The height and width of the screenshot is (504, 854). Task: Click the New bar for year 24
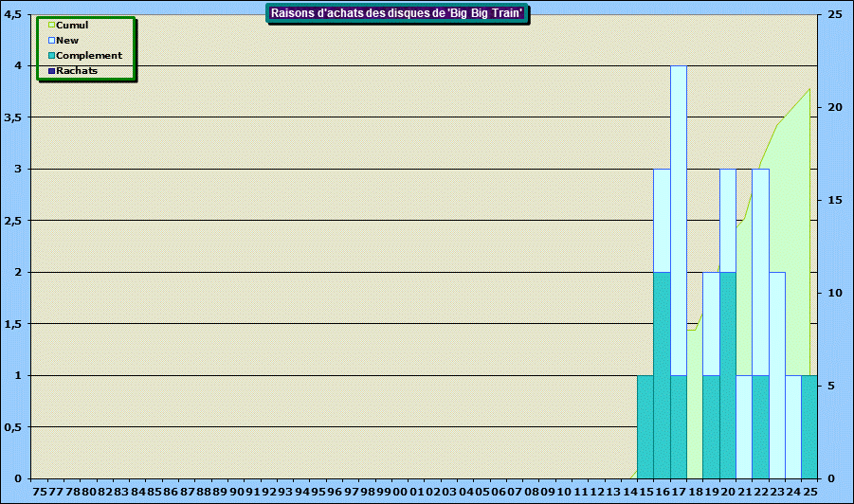[x=792, y=426]
